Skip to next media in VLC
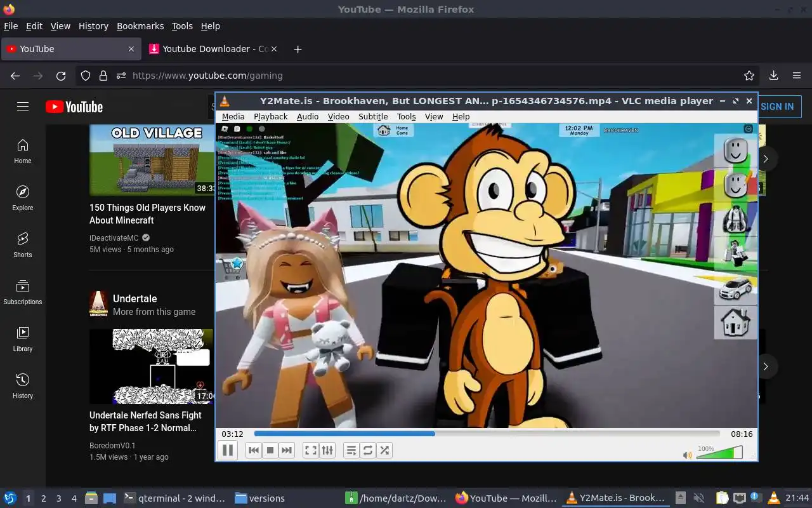The height and width of the screenshot is (508, 812). click(287, 450)
